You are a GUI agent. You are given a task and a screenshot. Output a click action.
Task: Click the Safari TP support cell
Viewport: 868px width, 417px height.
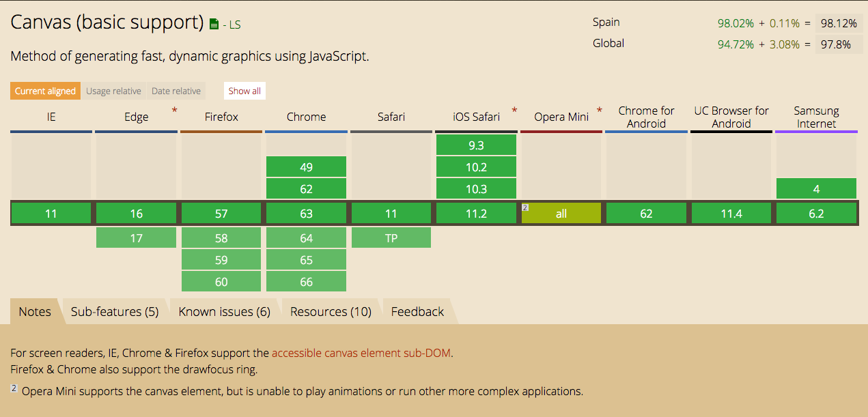391,238
